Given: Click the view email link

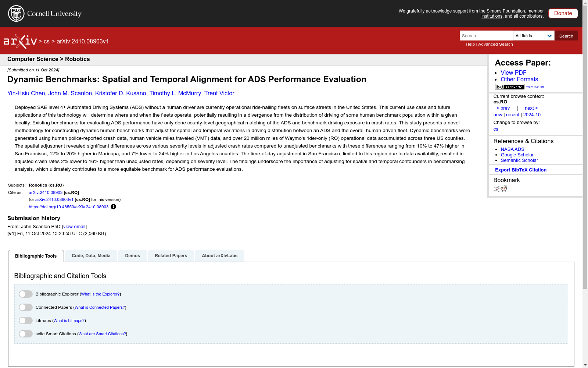Looking at the screenshot, I should click(74, 227).
